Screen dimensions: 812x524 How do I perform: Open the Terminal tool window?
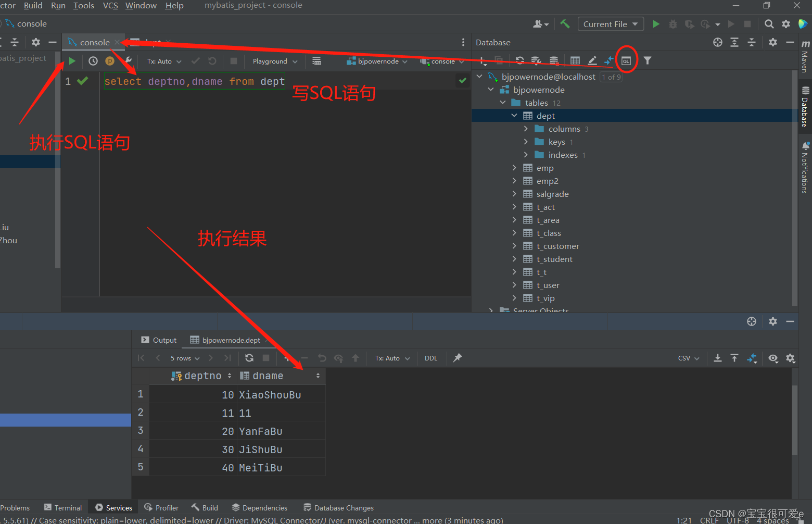click(x=63, y=508)
